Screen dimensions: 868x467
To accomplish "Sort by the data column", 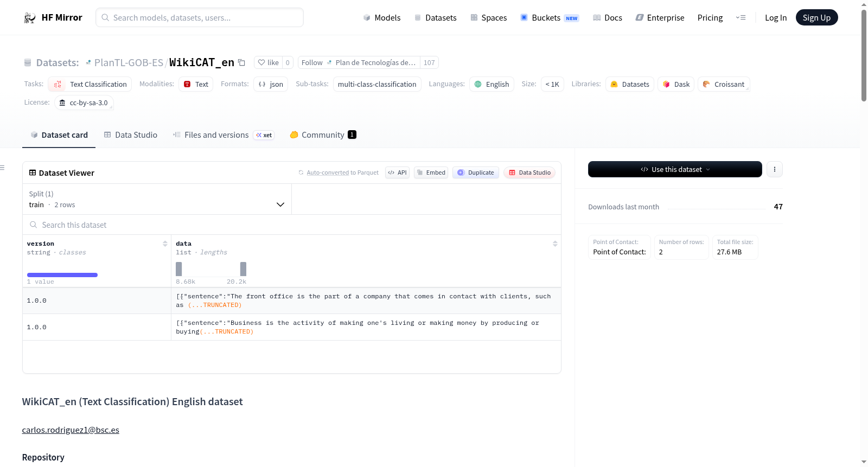I will tap(555, 244).
